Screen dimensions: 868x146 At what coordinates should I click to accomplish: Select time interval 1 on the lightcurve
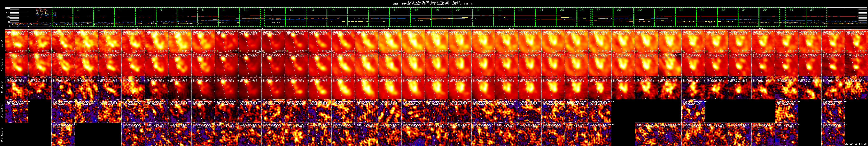tap(62, 17)
